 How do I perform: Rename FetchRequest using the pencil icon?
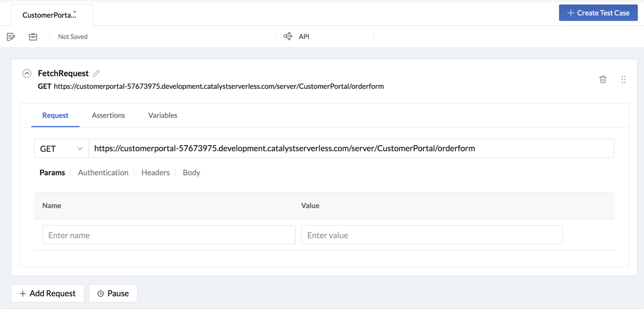pos(96,73)
